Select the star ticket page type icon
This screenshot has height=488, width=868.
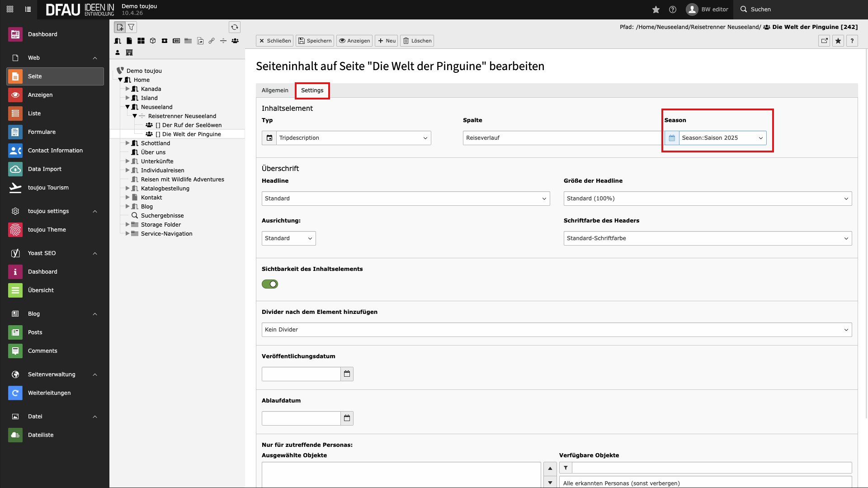click(x=165, y=41)
